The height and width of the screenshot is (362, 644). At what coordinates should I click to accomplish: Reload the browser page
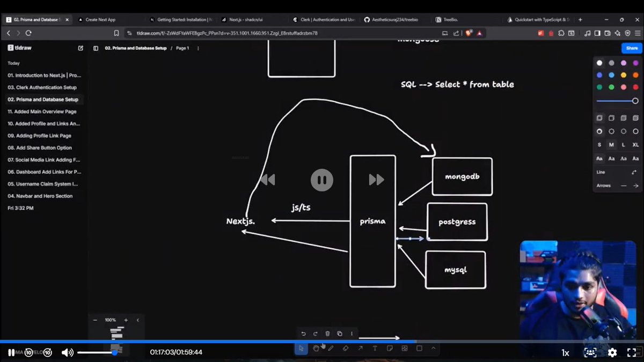tap(28, 33)
